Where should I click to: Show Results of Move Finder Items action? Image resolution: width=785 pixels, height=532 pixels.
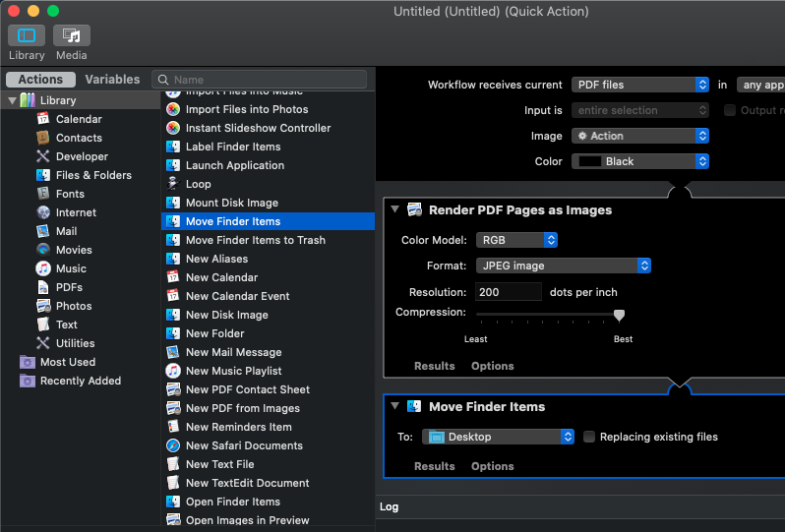click(x=434, y=466)
